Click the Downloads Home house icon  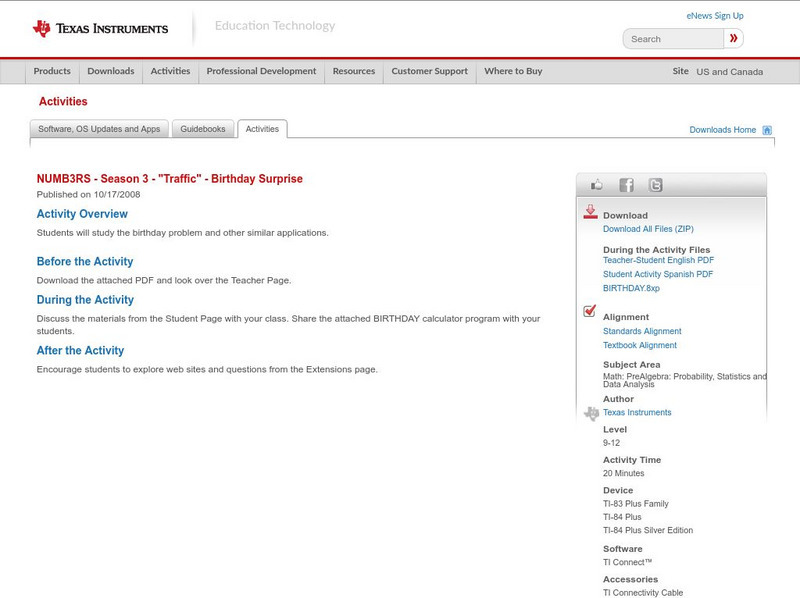point(767,130)
